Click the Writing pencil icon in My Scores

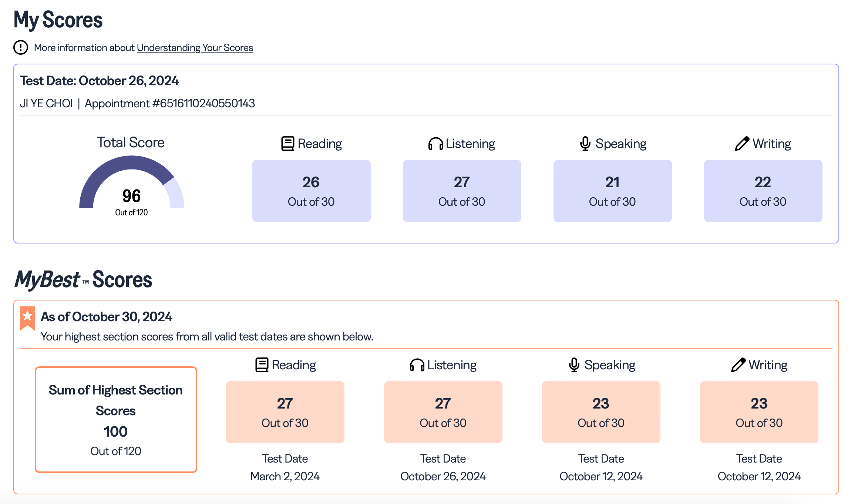pos(742,144)
